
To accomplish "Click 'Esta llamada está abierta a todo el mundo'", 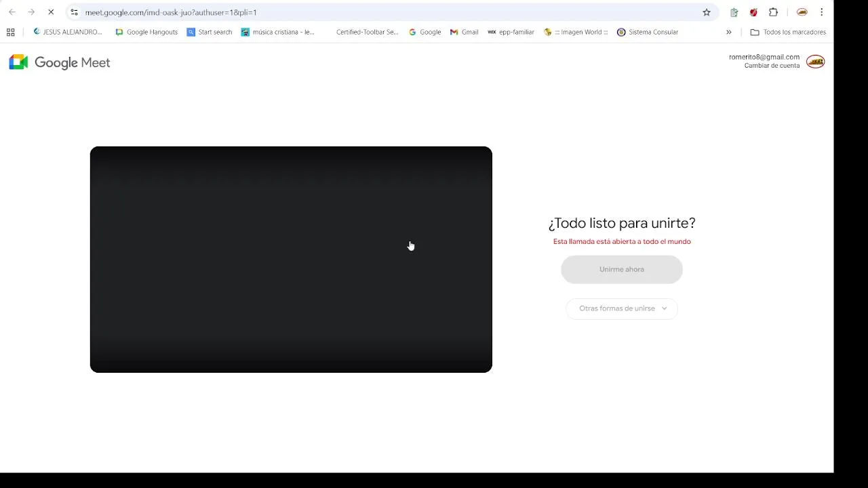I will click(622, 241).
